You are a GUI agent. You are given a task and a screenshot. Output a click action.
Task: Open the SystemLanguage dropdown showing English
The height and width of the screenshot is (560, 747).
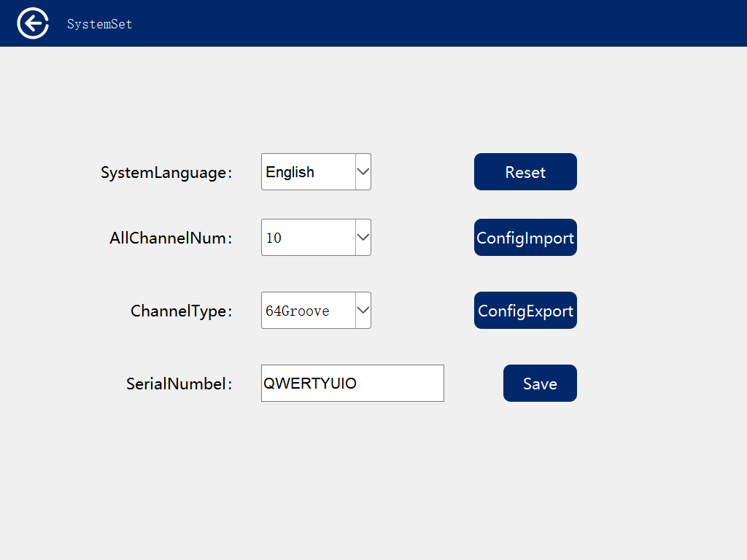click(x=316, y=172)
